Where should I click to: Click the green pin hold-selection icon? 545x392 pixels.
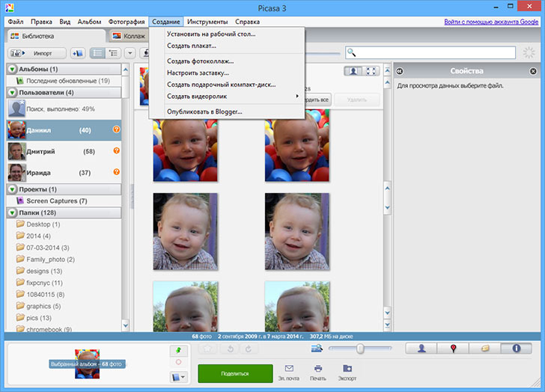(x=178, y=351)
